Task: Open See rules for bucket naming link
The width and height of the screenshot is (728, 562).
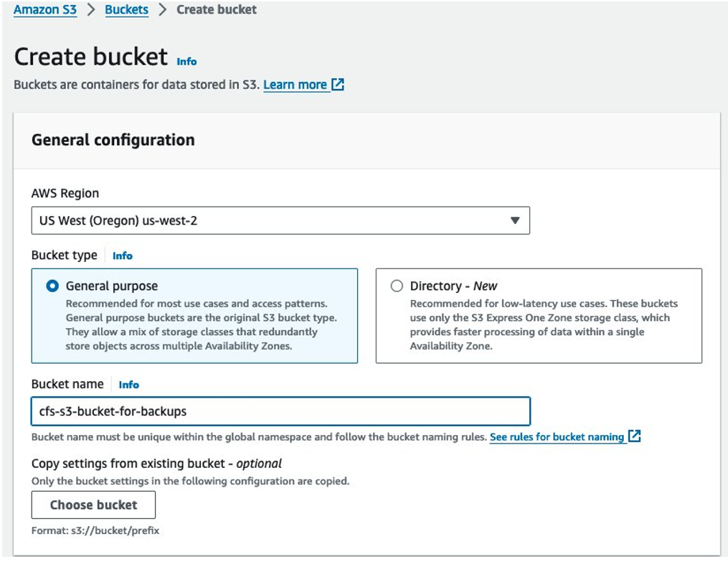Action: click(x=557, y=436)
